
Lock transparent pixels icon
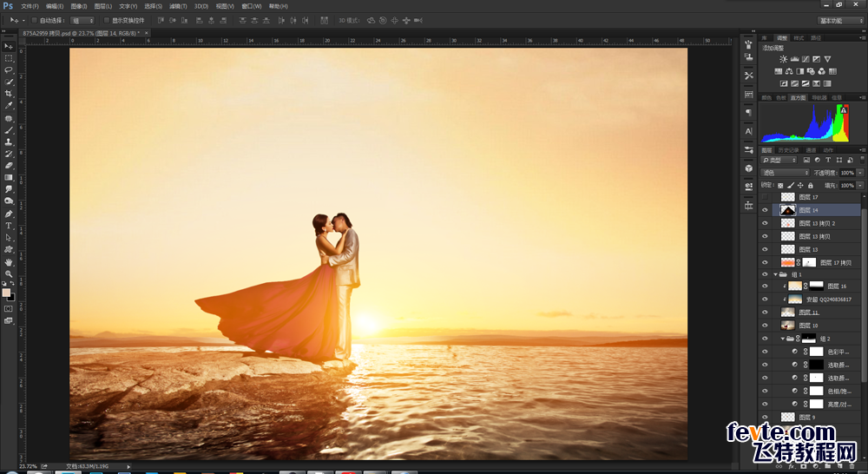tap(780, 186)
